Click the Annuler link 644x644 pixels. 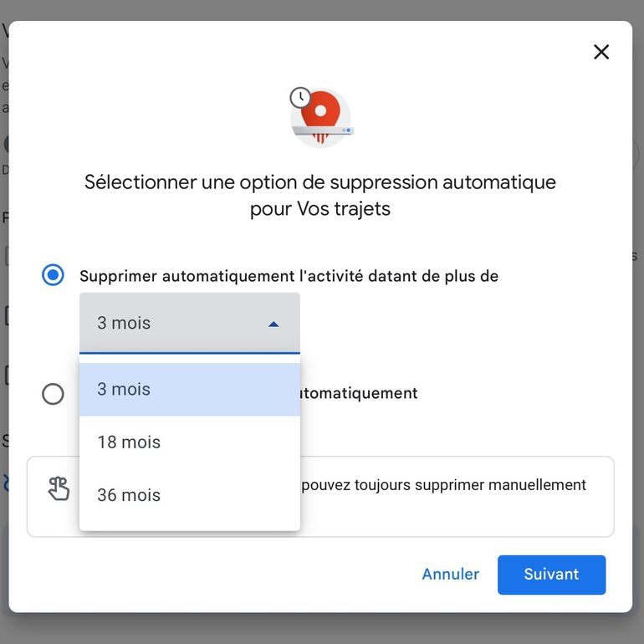450,575
